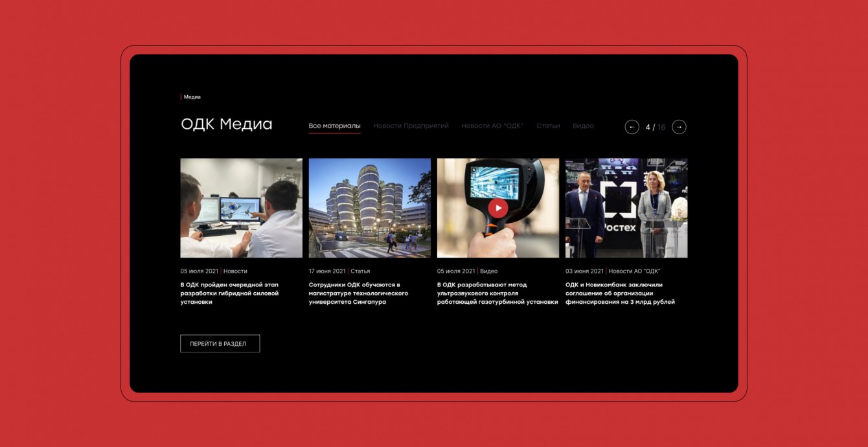The height and width of the screenshot is (447, 868).
Task: Open article about hybrid power unit stage
Action: 229,293
